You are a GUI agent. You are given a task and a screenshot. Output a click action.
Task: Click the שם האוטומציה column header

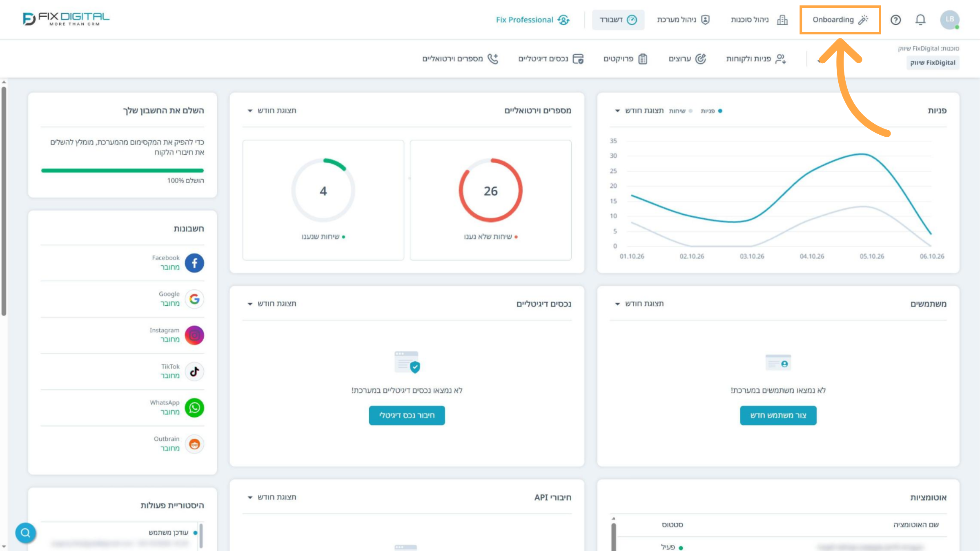(916, 525)
